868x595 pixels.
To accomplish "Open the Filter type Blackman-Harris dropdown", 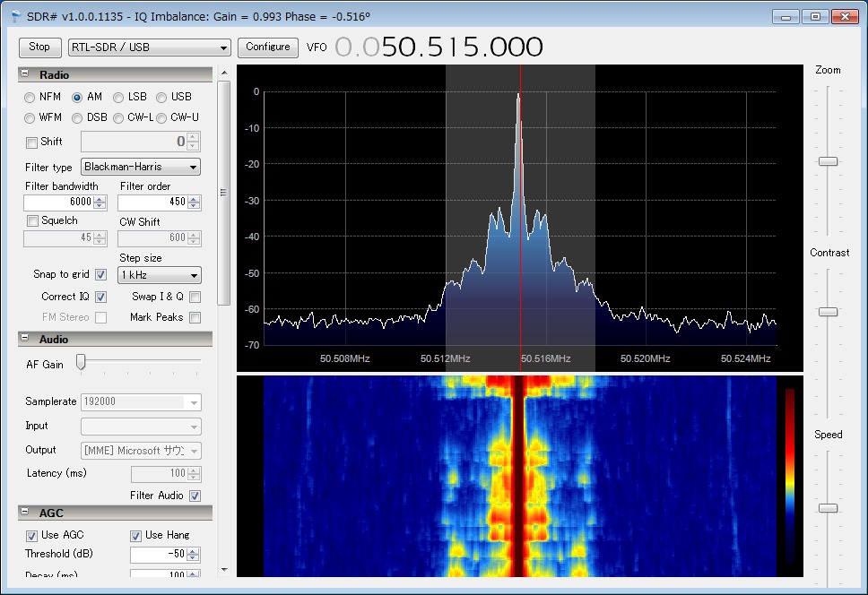I will (x=140, y=167).
